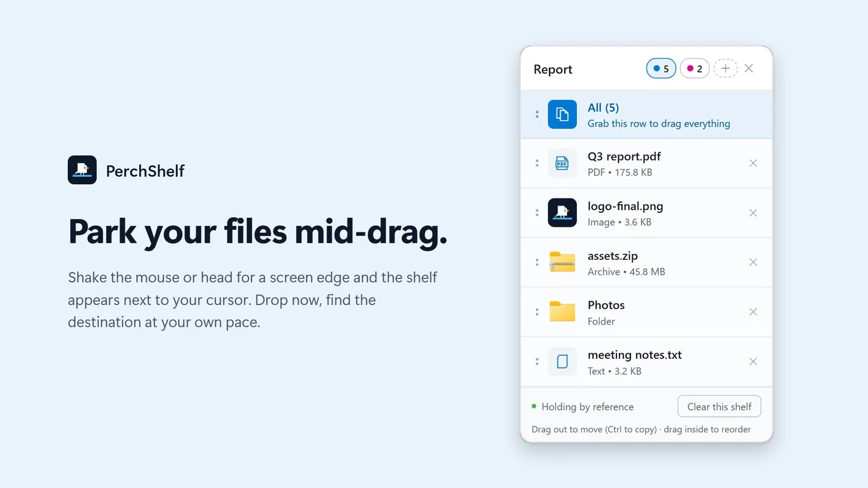Click the PerchShelf brand name text

pyautogui.click(x=145, y=171)
